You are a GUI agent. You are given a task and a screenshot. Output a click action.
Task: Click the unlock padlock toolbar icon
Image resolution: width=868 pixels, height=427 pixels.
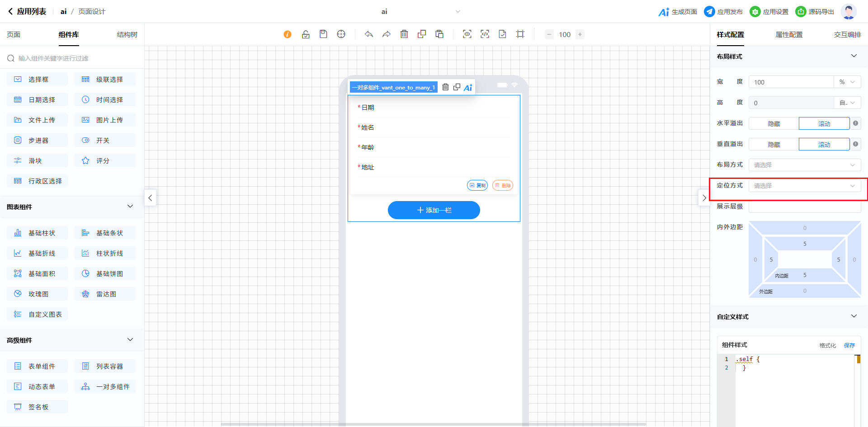306,34
